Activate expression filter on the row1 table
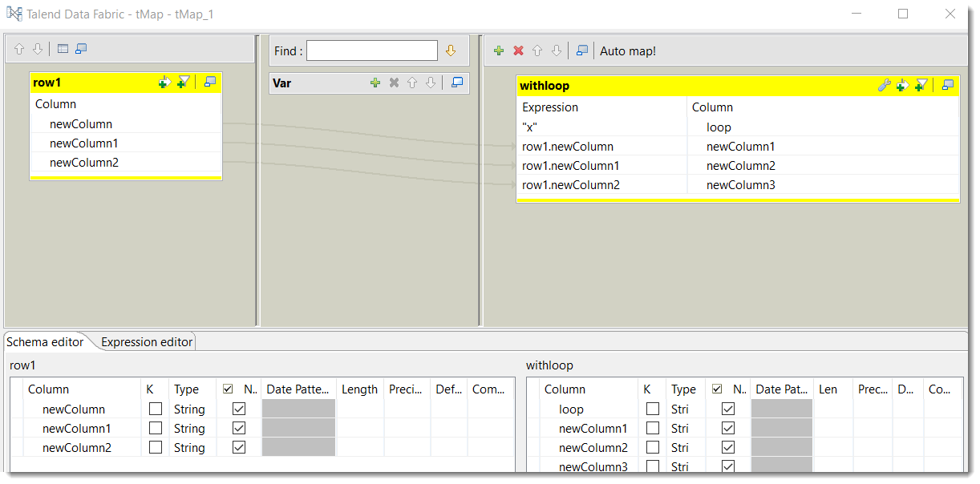 pyautogui.click(x=184, y=82)
